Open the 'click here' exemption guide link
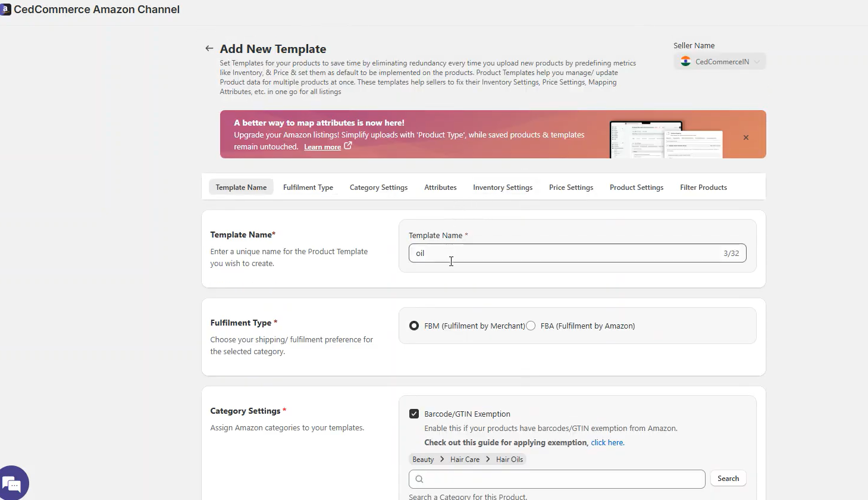The image size is (868, 500). tap(607, 442)
